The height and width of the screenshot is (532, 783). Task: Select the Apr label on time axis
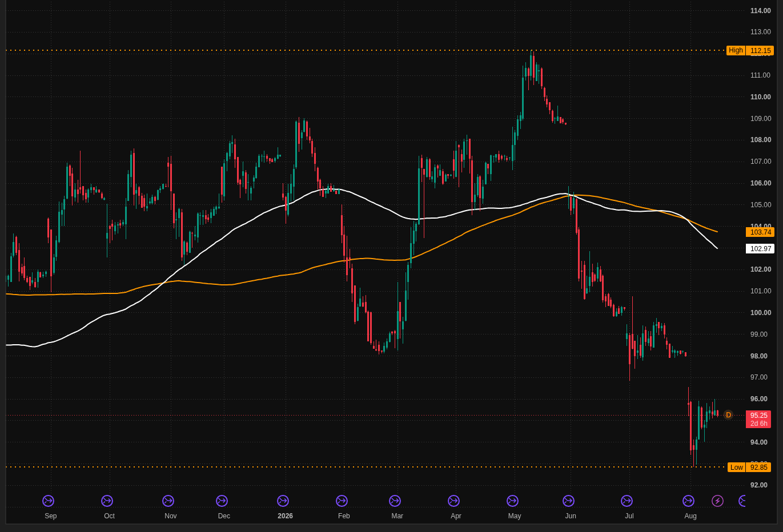(x=456, y=516)
